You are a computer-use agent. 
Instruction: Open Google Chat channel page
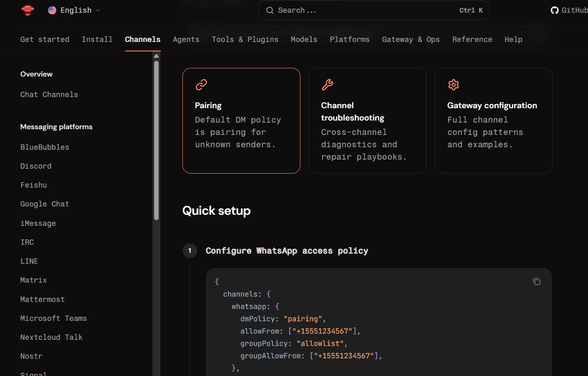point(45,204)
